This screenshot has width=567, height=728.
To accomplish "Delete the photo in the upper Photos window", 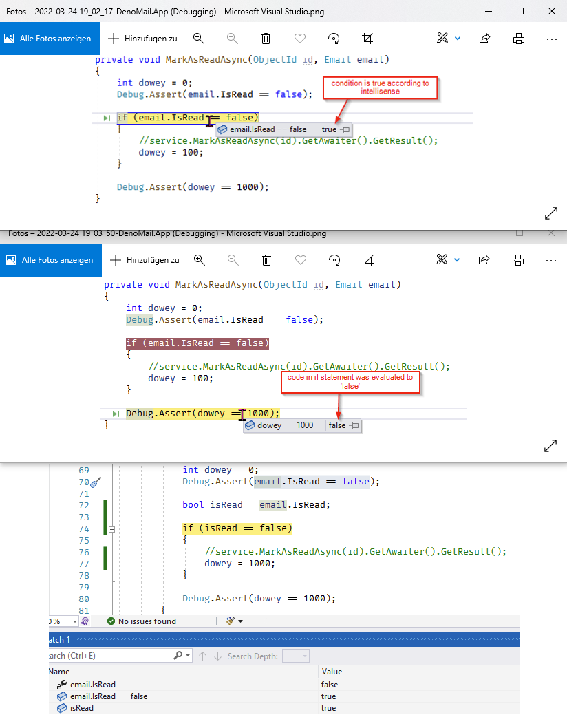I will pos(266,39).
